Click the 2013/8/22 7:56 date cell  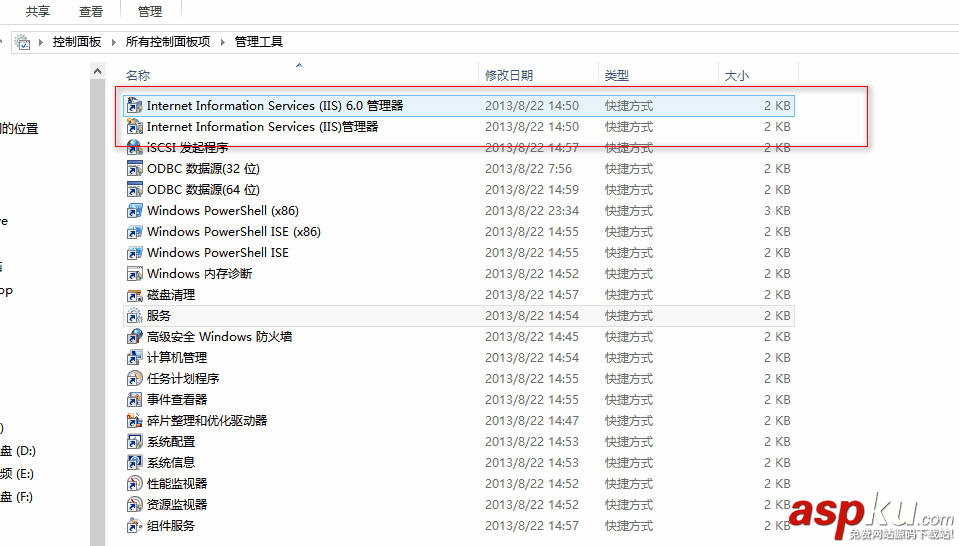coord(528,169)
